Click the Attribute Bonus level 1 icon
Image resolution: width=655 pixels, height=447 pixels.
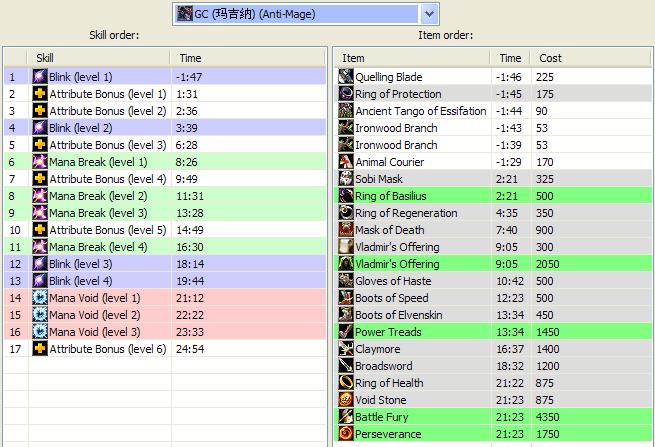40,94
